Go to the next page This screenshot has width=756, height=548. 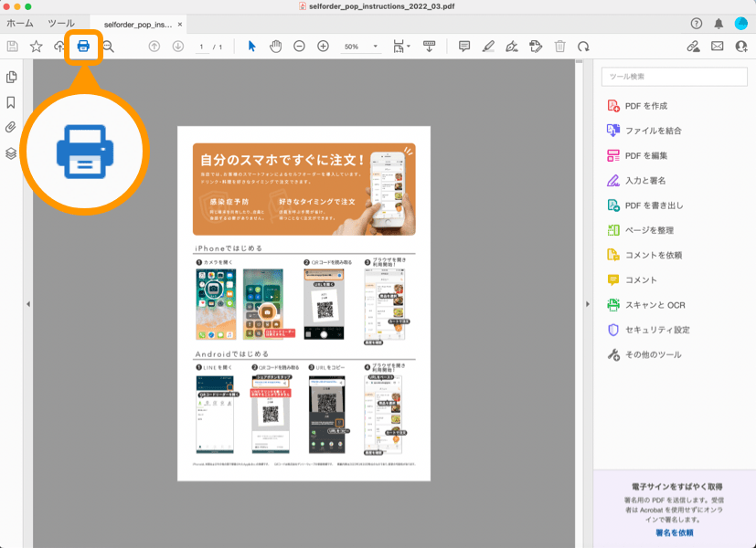[178, 47]
